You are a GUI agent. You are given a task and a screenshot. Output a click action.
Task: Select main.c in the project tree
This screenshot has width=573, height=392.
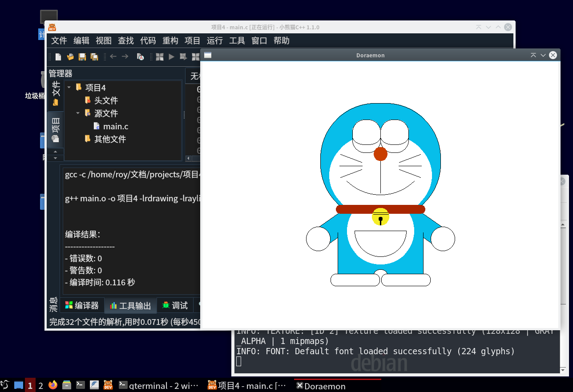116,126
